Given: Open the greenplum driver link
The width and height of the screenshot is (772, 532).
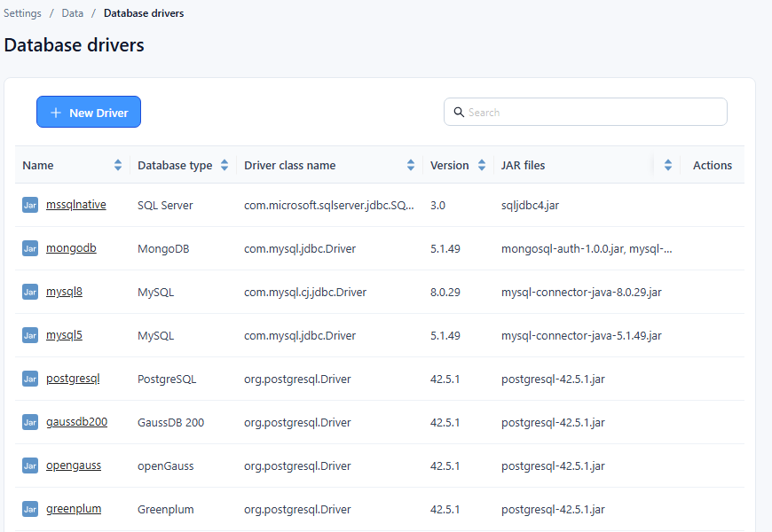Looking at the screenshot, I should tap(74, 508).
